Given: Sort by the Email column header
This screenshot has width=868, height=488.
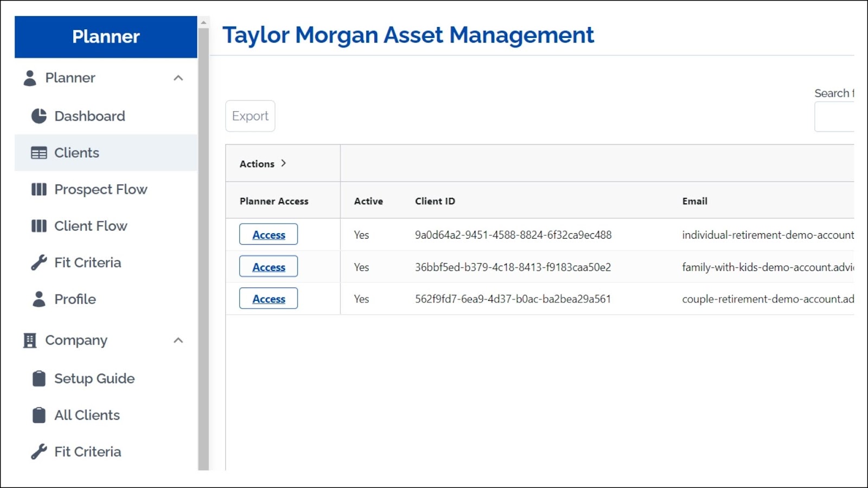Looking at the screenshot, I should click(695, 201).
